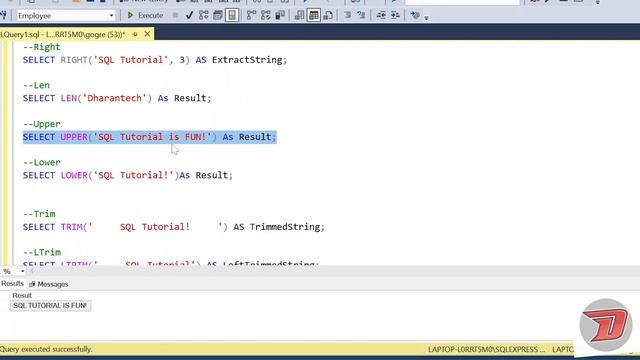Toggle Include Live Query Statistics

[266, 16]
